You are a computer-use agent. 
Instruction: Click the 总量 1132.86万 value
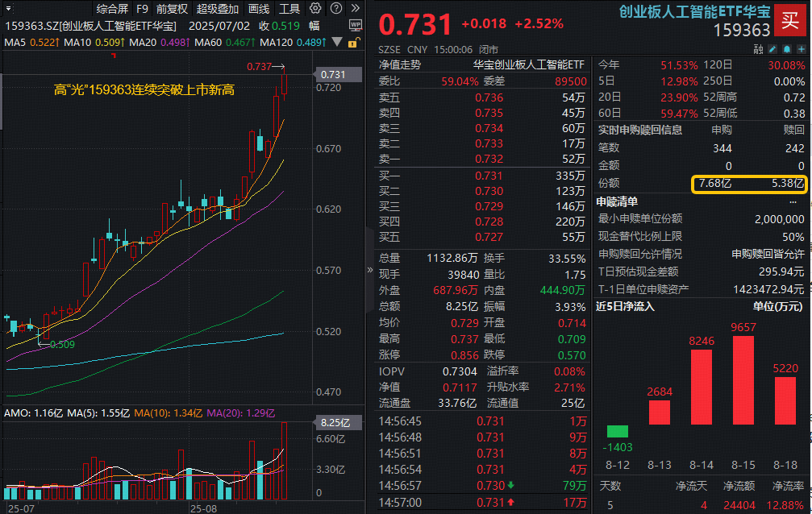tap(452, 259)
